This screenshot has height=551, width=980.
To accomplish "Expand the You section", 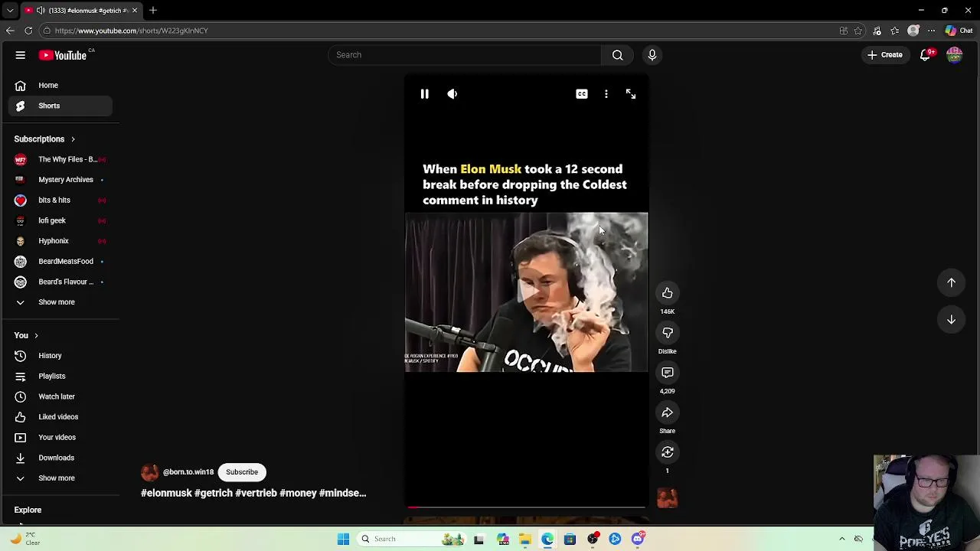I will (26, 335).
